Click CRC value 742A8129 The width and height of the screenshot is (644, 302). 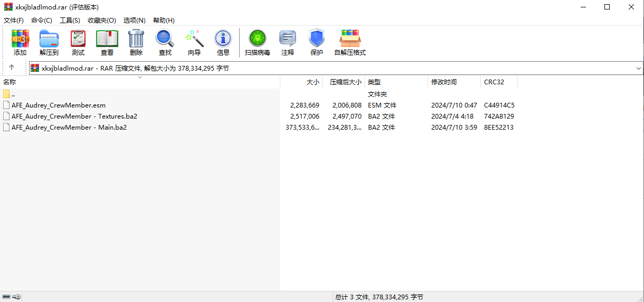(499, 116)
